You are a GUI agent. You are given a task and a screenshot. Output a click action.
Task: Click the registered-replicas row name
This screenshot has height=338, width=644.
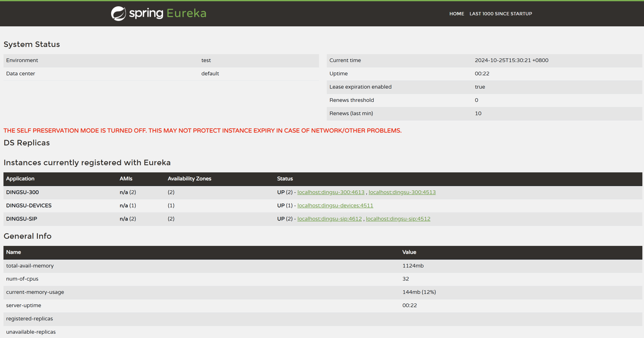29,319
